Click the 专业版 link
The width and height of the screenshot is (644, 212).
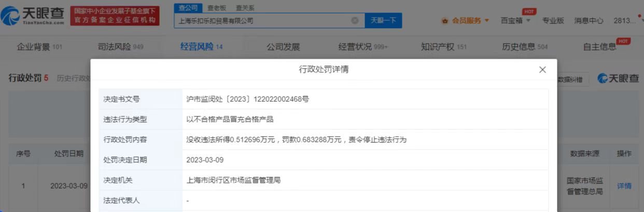tap(553, 21)
